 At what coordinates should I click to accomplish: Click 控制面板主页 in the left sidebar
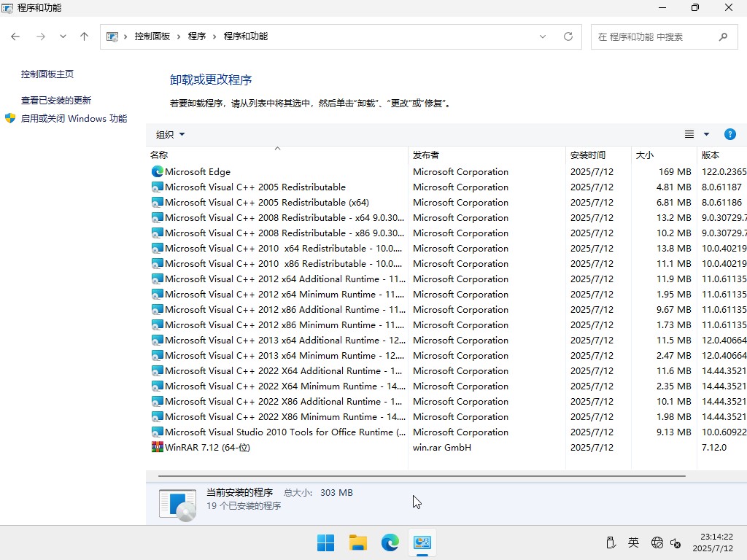46,74
